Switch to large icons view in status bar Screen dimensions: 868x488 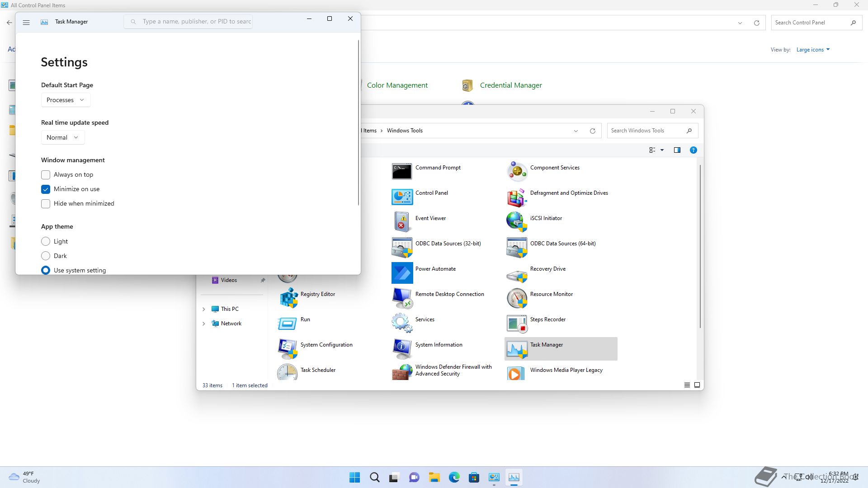[697, 385]
